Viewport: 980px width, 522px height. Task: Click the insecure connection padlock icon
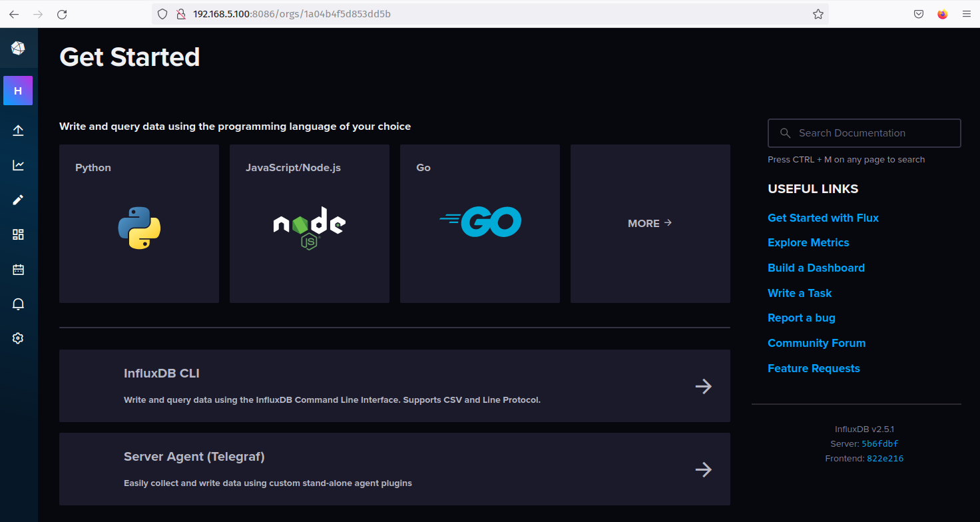[180, 14]
